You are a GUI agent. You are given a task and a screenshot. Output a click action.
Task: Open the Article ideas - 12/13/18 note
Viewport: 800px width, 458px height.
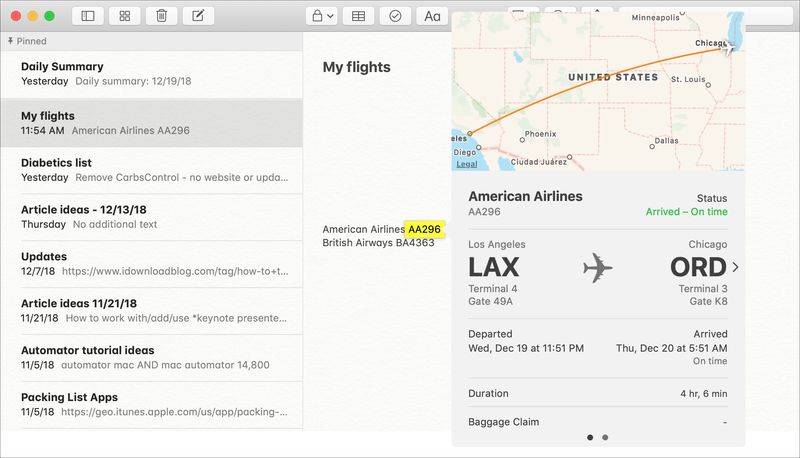(152, 217)
